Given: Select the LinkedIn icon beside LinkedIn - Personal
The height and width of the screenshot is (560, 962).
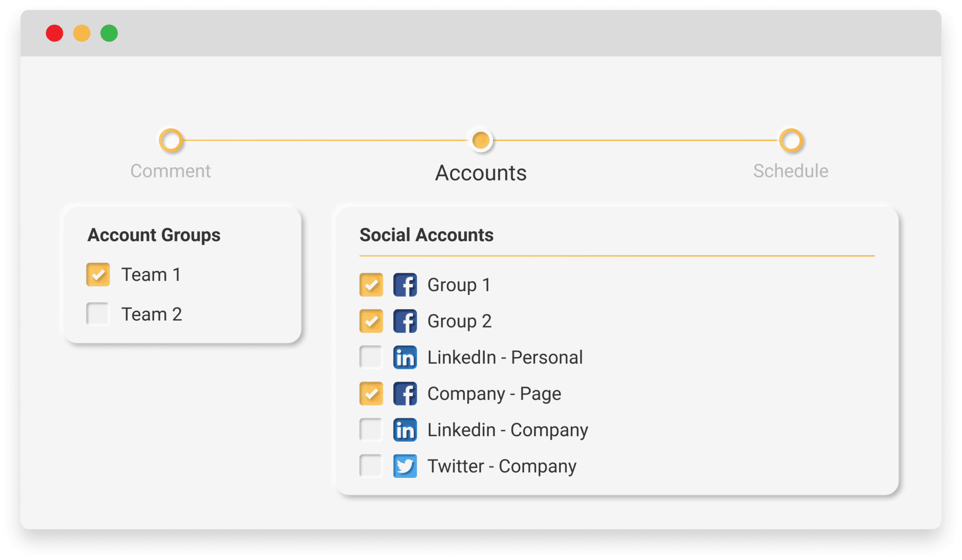Looking at the screenshot, I should point(405,357).
